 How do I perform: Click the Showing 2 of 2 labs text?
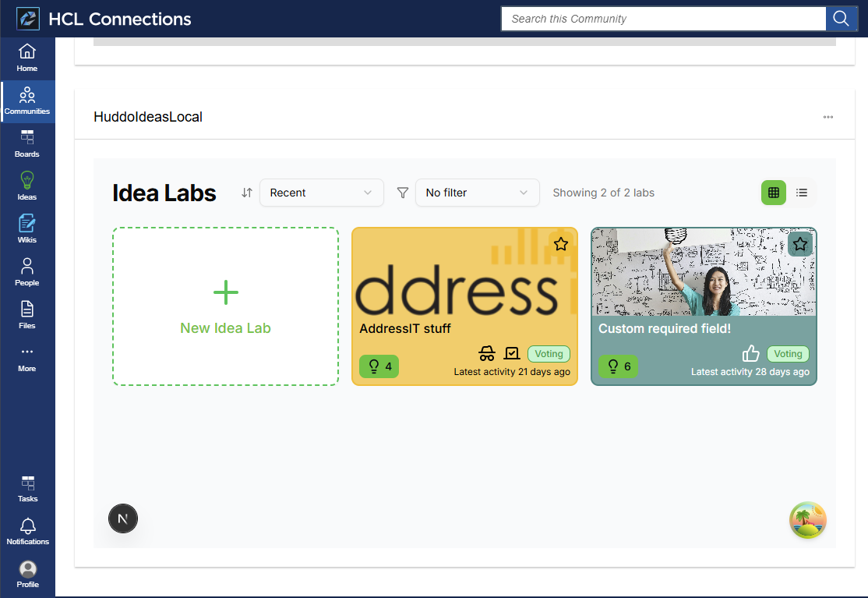tap(603, 193)
